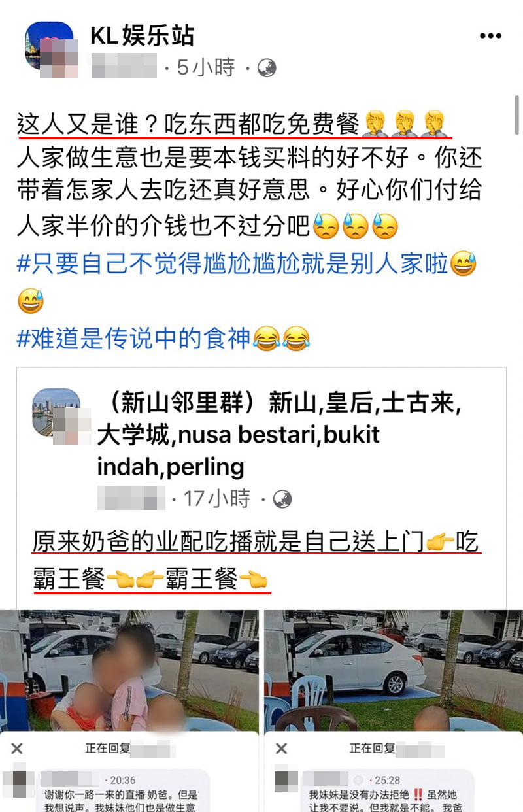Click the globe icon beside 17小時

282,499
